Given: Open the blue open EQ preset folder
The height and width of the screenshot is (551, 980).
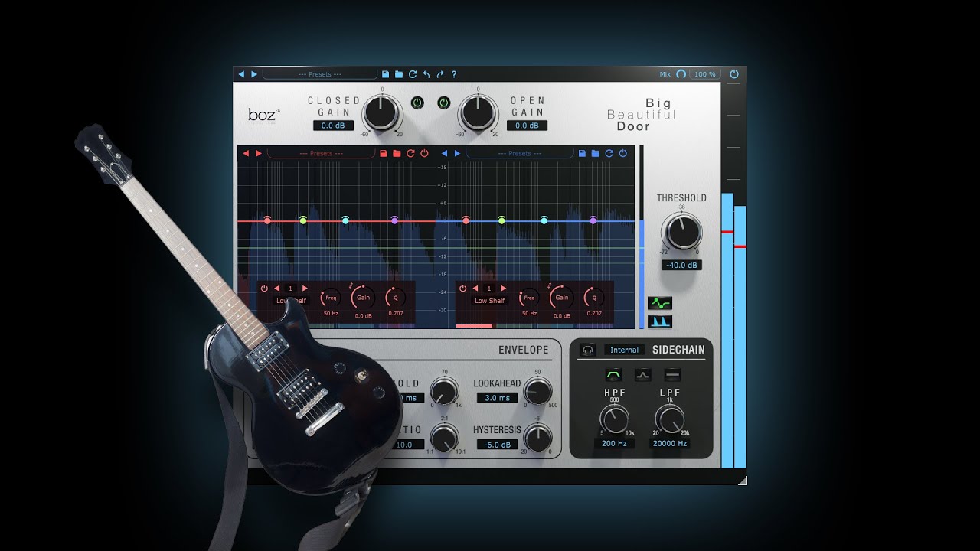Looking at the screenshot, I should click(x=596, y=153).
